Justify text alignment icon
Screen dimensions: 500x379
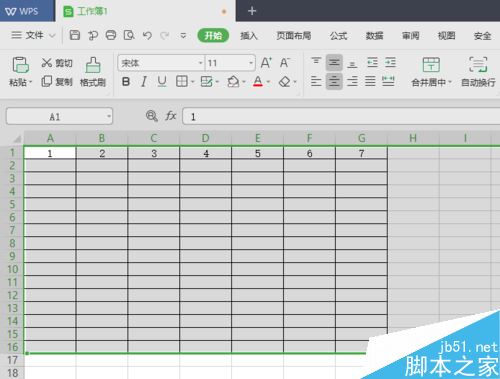click(370, 81)
